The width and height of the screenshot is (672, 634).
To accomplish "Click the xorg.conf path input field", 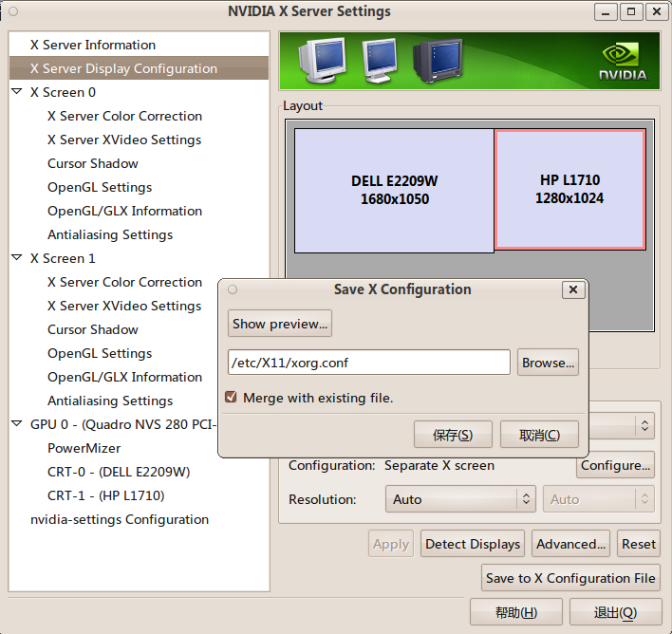I will [x=369, y=363].
